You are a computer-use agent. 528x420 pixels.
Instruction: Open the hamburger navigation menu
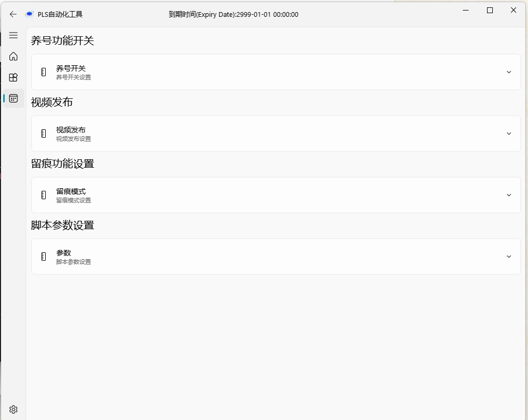pyautogui.click(x=14, y=35)
